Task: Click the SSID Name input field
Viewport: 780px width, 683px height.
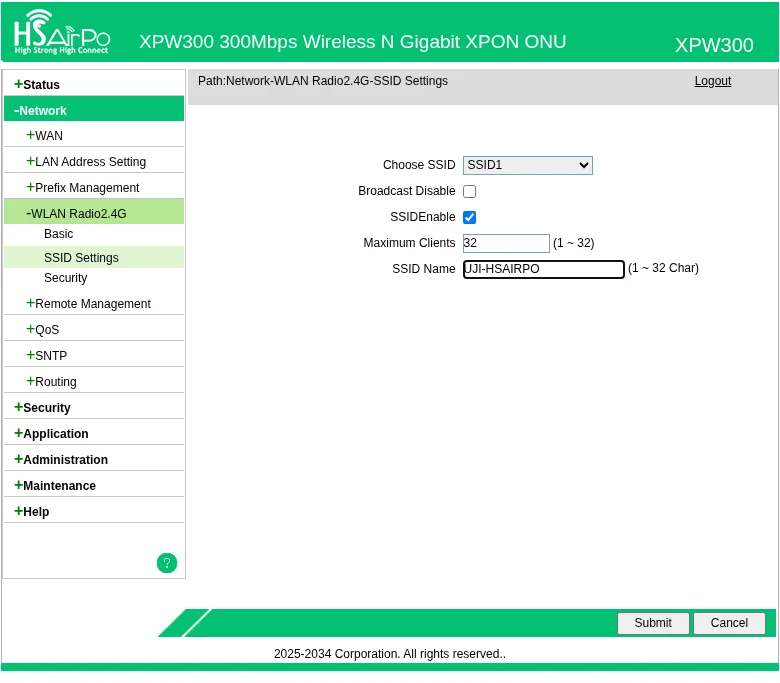Action: coord(543,269)
